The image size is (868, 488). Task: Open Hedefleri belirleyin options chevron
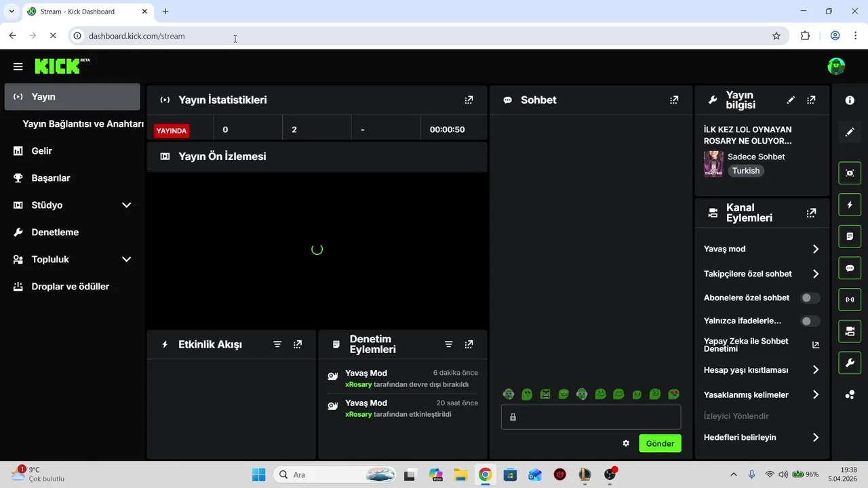[x=816, y=438]
